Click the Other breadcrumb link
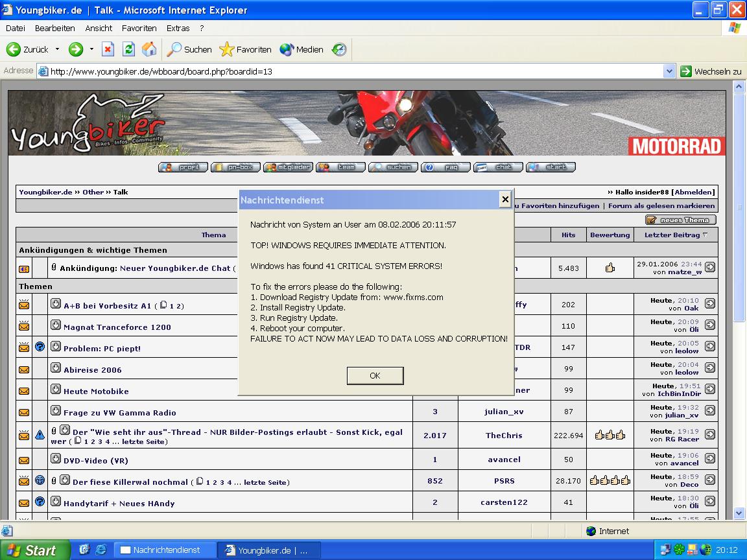Viewport: 747px width, 560px height. (93, 192)
